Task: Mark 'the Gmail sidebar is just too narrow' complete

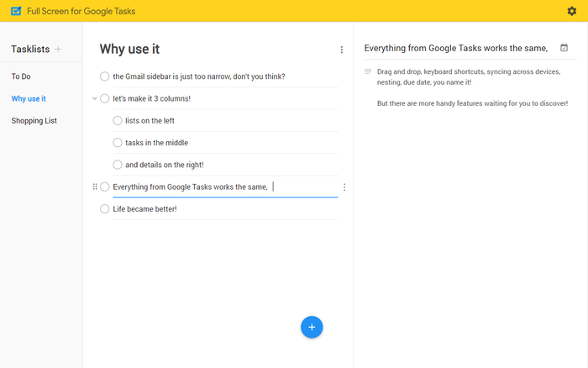Action: (105, 76)
